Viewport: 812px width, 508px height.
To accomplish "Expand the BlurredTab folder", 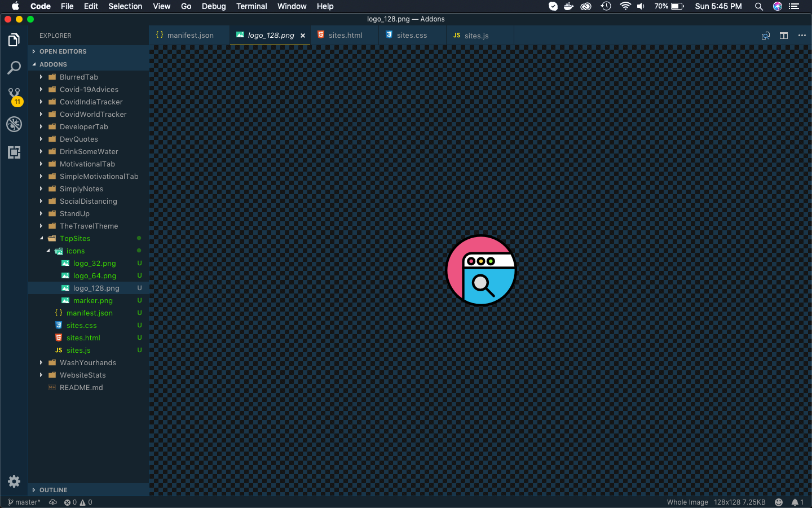I will 89,77.
